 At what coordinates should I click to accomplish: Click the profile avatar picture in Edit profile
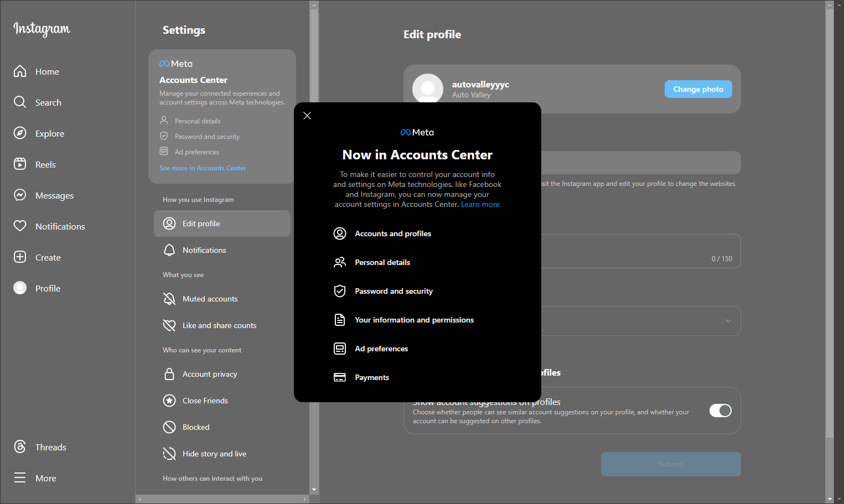coord(428,88)
